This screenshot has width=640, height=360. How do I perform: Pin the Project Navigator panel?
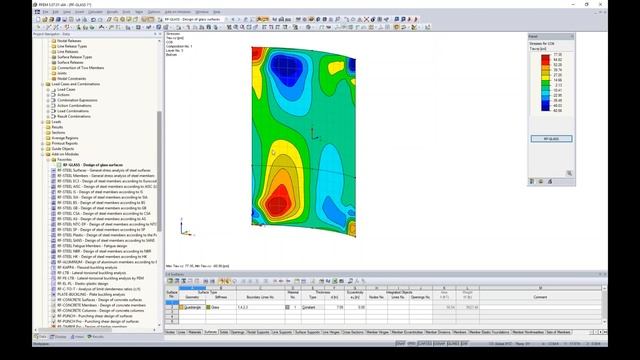pos(155,34)
